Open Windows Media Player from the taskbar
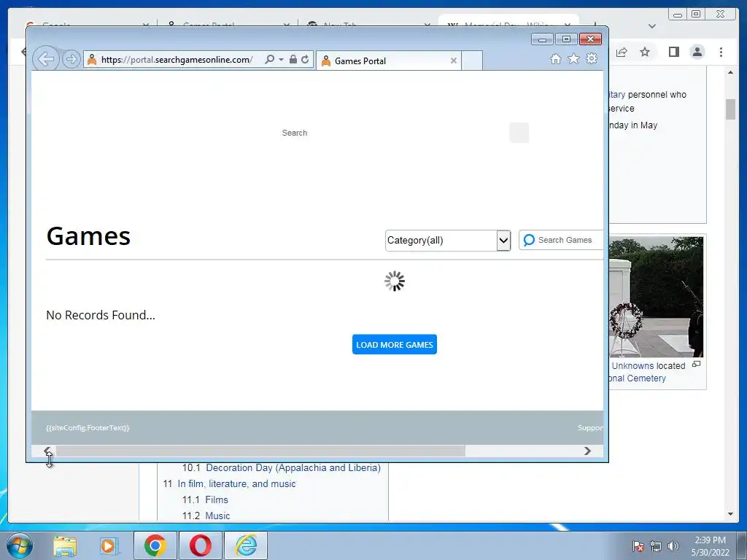This screenshot has height=560, width=747. [x=109, y=546]
